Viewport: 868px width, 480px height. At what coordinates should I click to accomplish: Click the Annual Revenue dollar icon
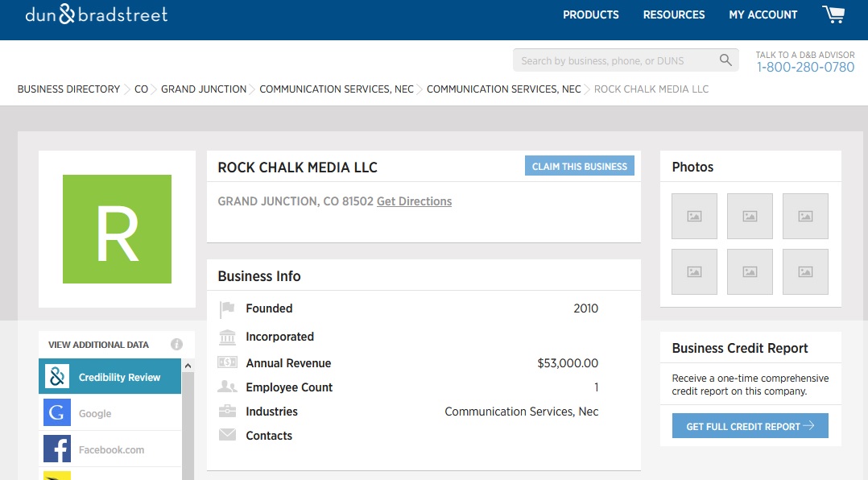[228, 362]
